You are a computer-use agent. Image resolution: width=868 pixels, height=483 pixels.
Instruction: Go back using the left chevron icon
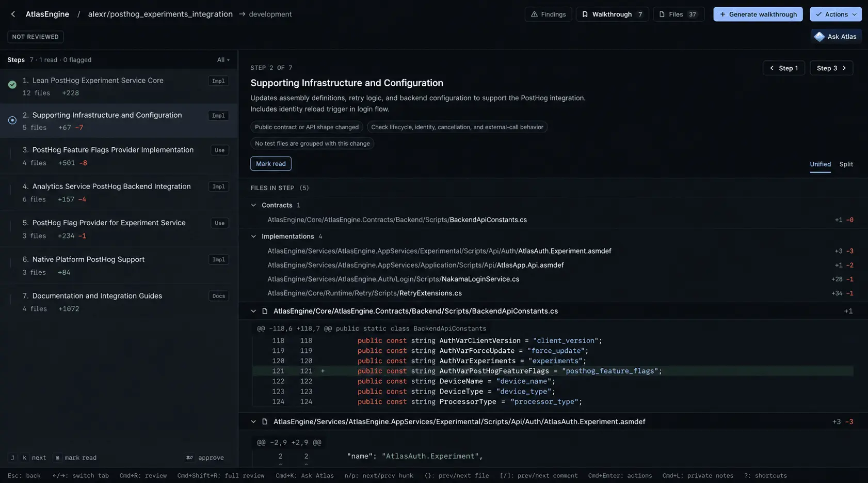click(x=13, y=14)
